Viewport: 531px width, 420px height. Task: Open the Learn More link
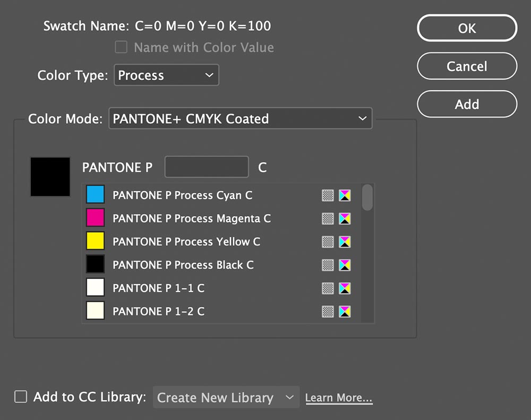[x=339, y=398]
